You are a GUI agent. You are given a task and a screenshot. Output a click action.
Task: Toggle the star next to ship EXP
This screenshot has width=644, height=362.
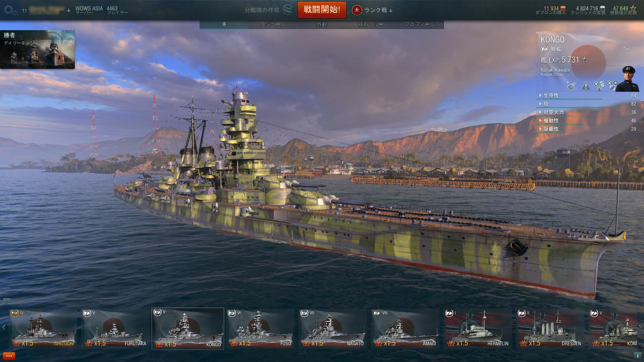[585, 60]
